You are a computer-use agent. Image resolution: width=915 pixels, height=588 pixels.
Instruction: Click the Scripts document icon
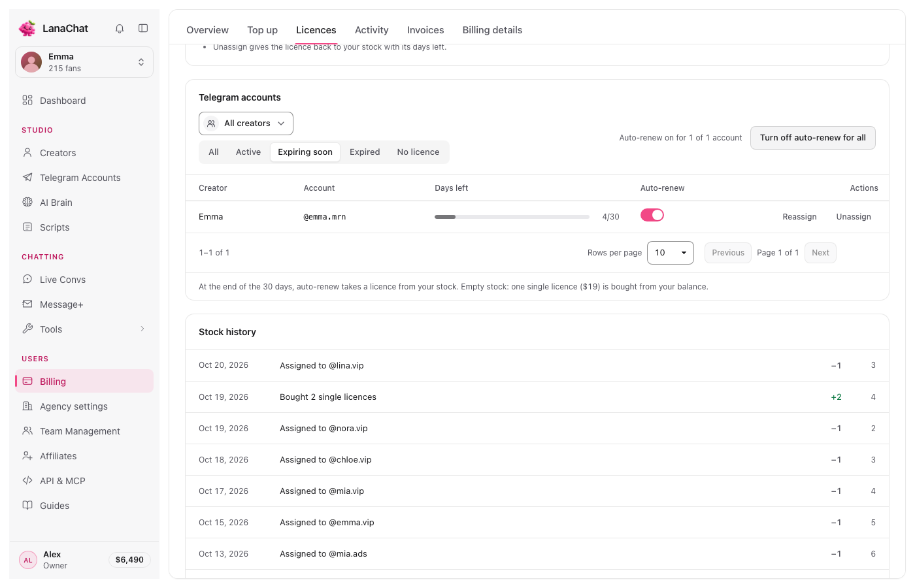(x=27, y=227)
